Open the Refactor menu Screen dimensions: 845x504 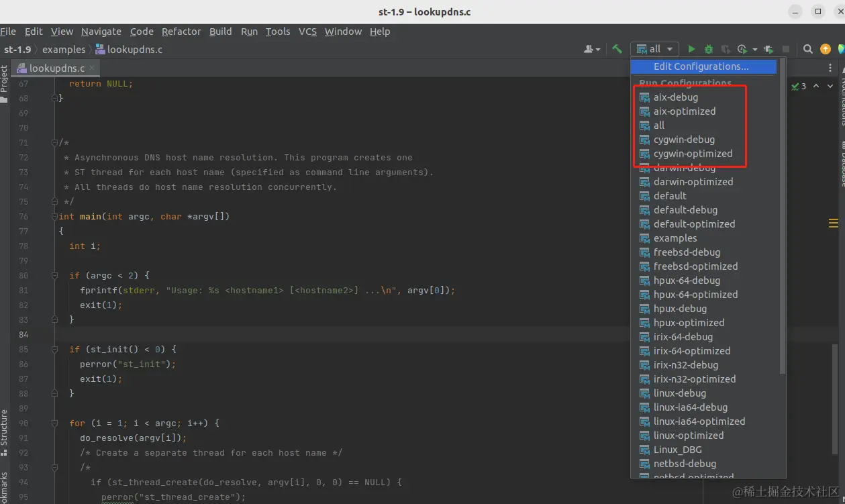[181, 32]
